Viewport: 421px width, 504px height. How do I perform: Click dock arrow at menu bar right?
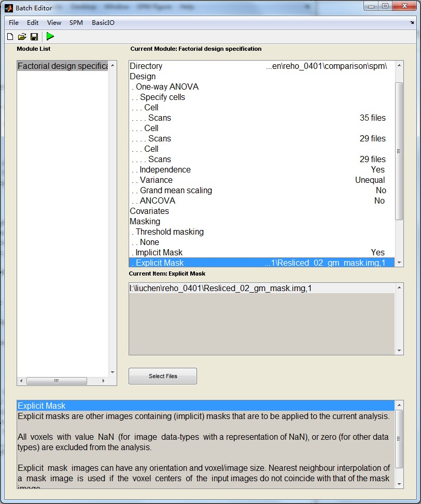[412, 22]
